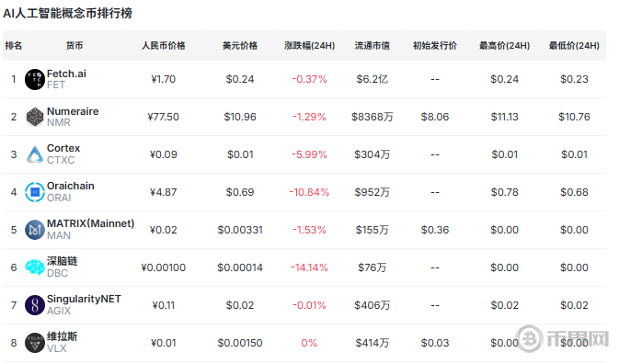This screenshot has width=619, height=364.
Task: Open the Oraichain currency link
Action: point(70,186)
